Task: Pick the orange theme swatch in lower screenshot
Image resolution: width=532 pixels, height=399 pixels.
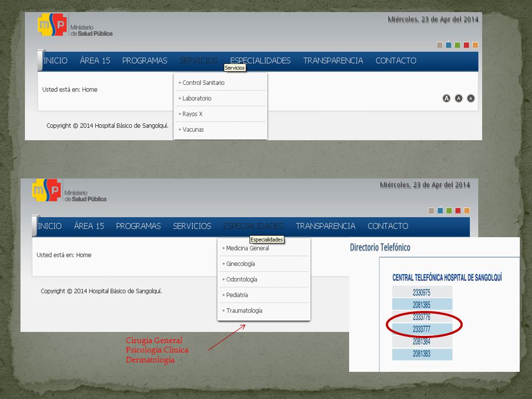Action: pos(467,211)
